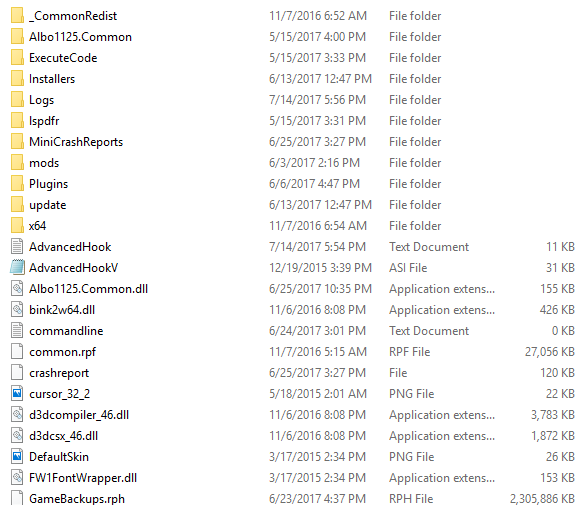Screen dimensions: 583x512
Task: Click the MiniCrashReports folder name
Action: click(76, 142)
